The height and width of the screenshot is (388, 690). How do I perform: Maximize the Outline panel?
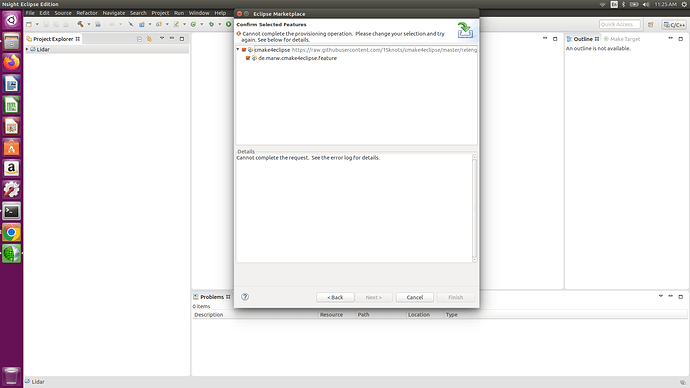click(681, 39)
